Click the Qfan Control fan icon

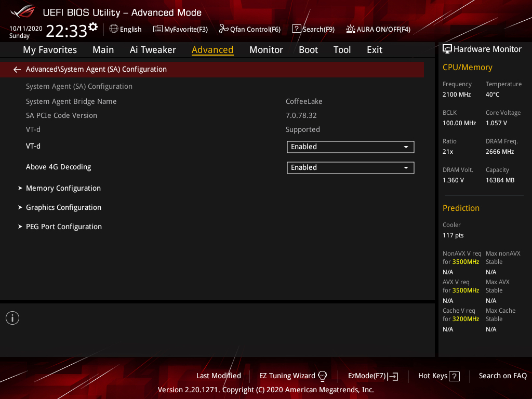point(223,29)
